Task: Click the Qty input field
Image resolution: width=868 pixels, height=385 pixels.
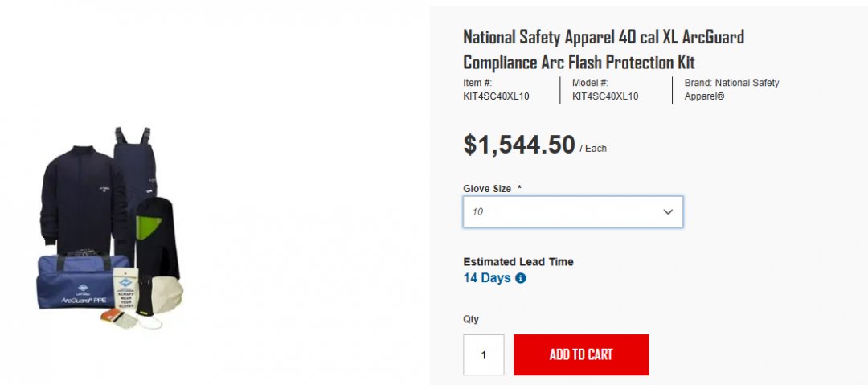Action: pos(484,354)
